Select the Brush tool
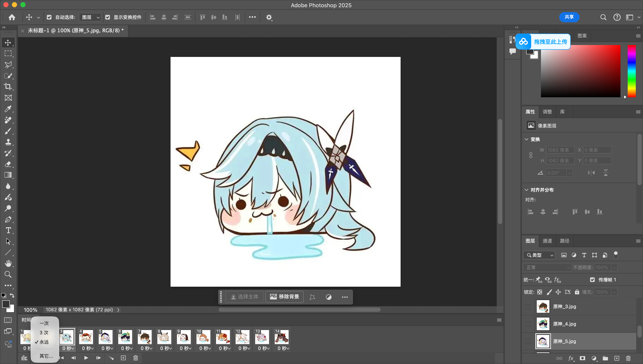 click(x=8, y=131)
